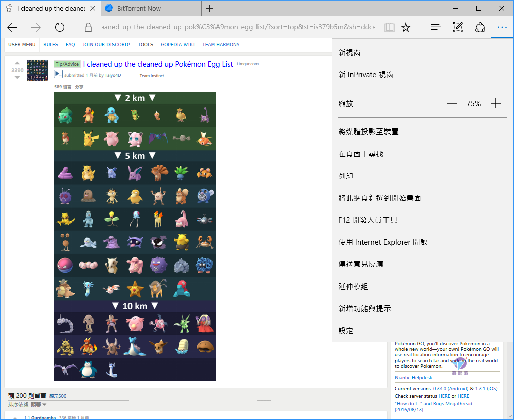The height and width of the screenshot is (420, 514).
Task: Open the i.imgur.com domain link
Action: [248, 64]
